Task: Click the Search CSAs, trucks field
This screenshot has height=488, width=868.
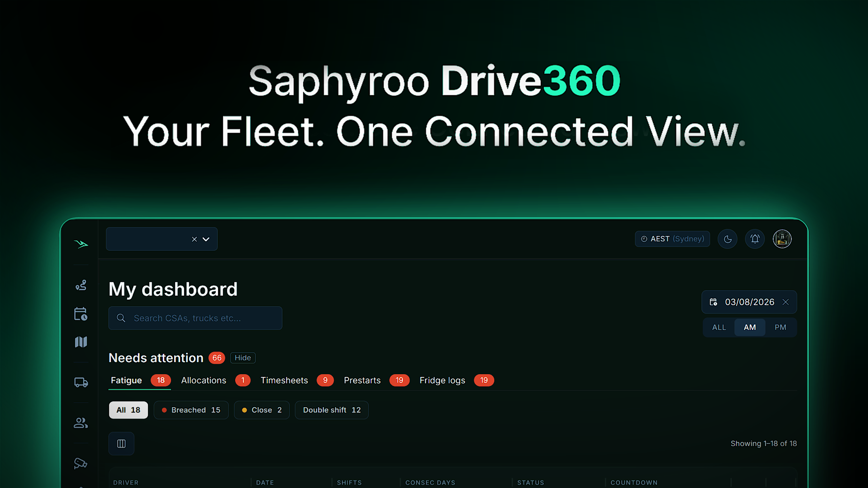Action: (195, 318)
